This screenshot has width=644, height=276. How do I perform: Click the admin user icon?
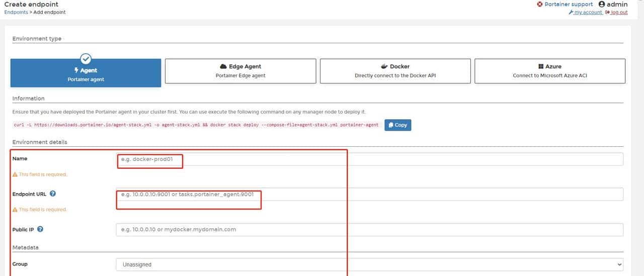pos(602,4)
